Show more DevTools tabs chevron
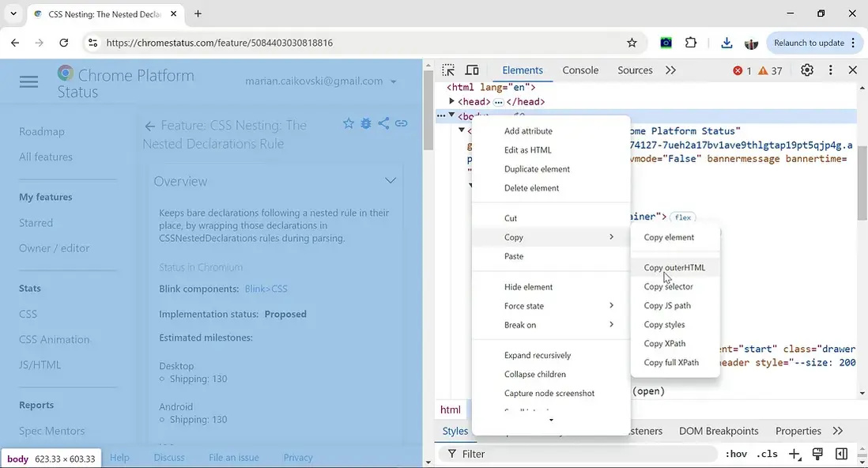868x468 pixels. 671,70
